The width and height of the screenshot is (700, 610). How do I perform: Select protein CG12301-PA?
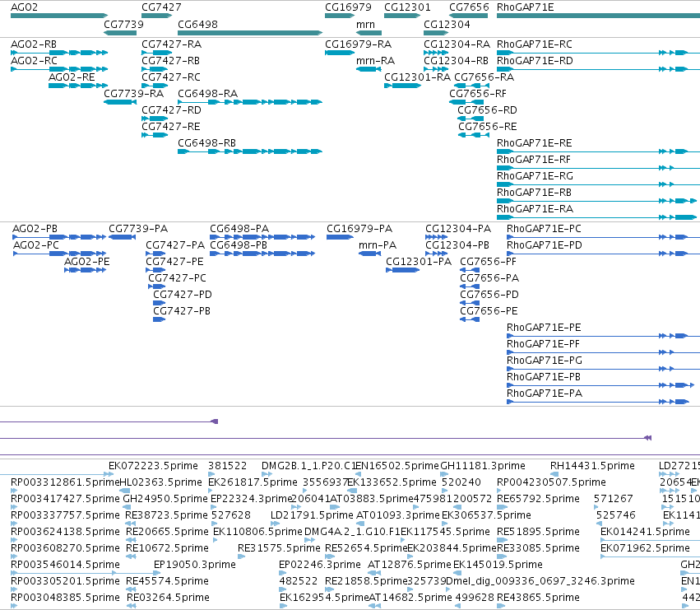(419, 262)
